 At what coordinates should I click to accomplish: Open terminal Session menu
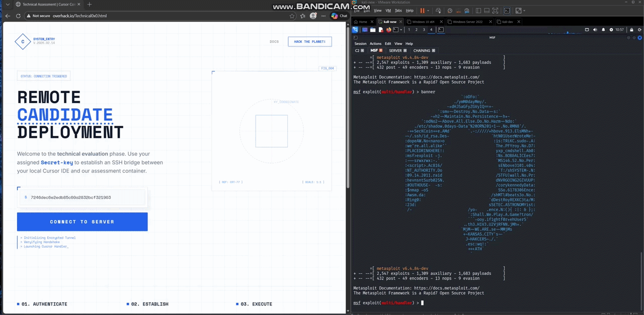[x=360, y=44]
